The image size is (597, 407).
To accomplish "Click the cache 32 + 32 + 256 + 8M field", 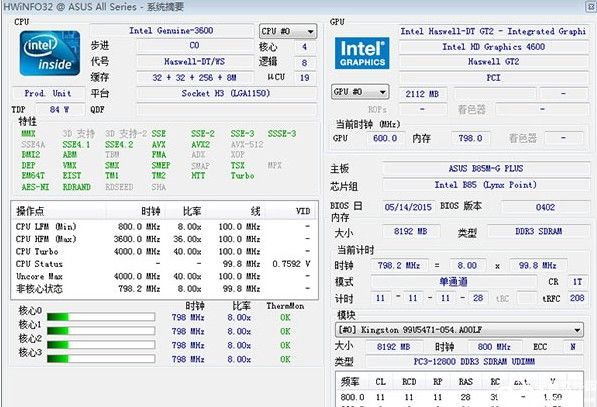I will click(195, 77).
